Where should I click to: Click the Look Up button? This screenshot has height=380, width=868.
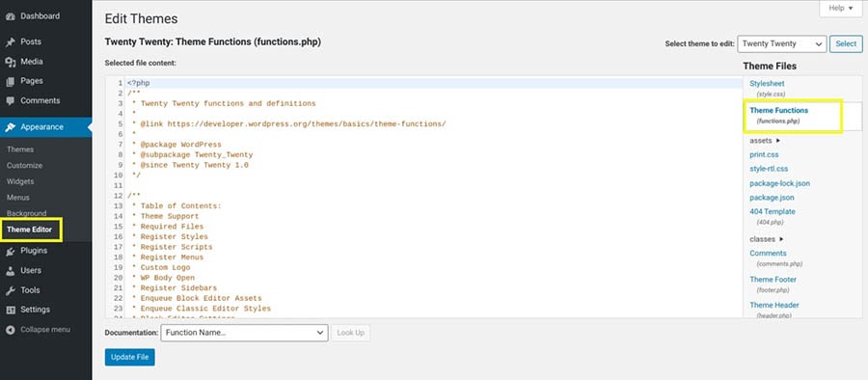point(351,333)
